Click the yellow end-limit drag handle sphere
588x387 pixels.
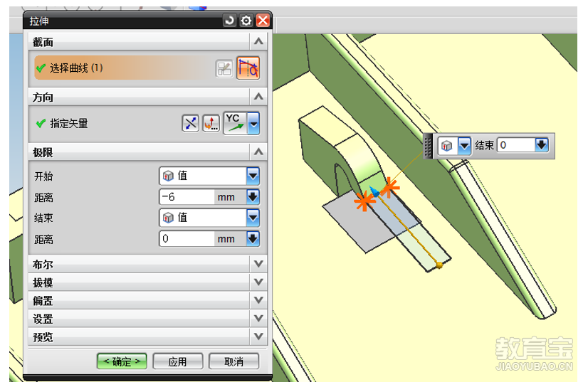point(439,265)
